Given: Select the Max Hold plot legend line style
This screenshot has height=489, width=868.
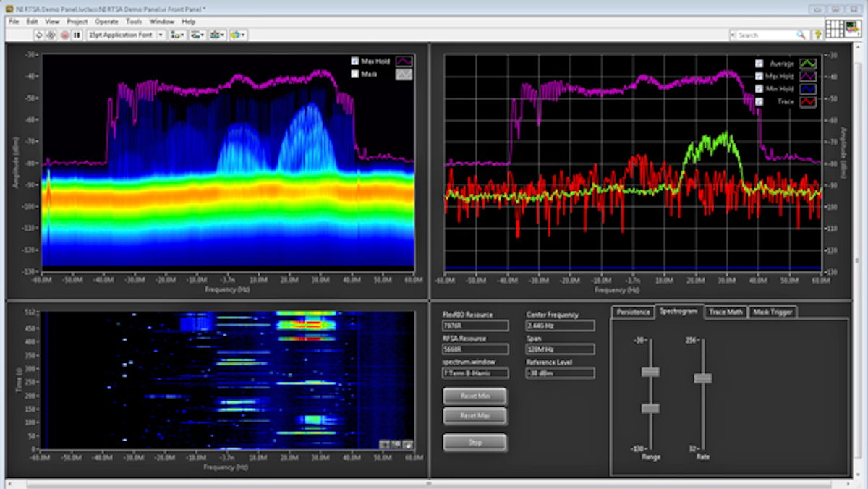Looking at the screenshot, I should (x=404, y=61).
